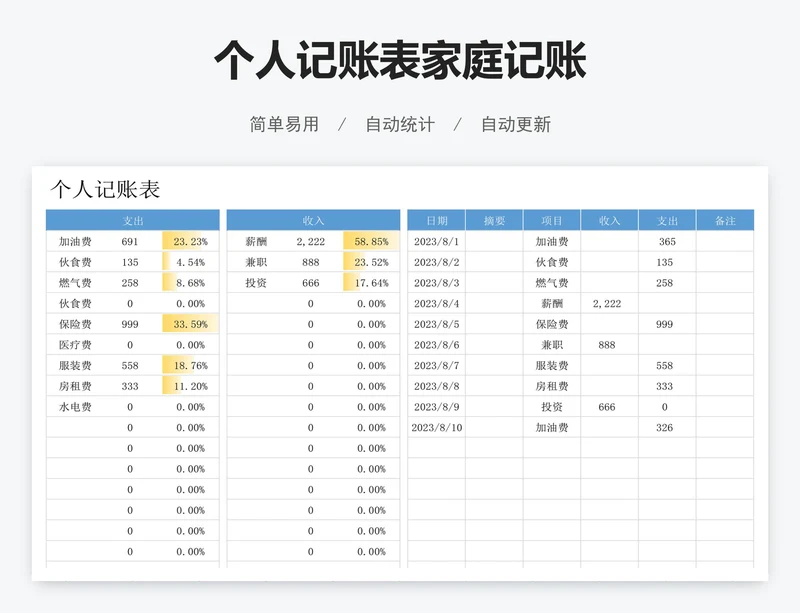Select the 水电费 category cell
Viewport: 800px width, 613px height.
tap(75, 407)
